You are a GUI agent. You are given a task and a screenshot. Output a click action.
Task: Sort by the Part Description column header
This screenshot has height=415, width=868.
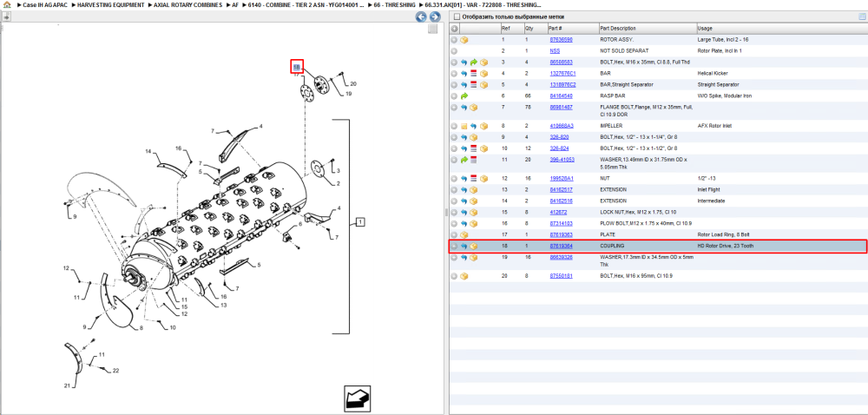pyautogui.click(x=618, y=29)
